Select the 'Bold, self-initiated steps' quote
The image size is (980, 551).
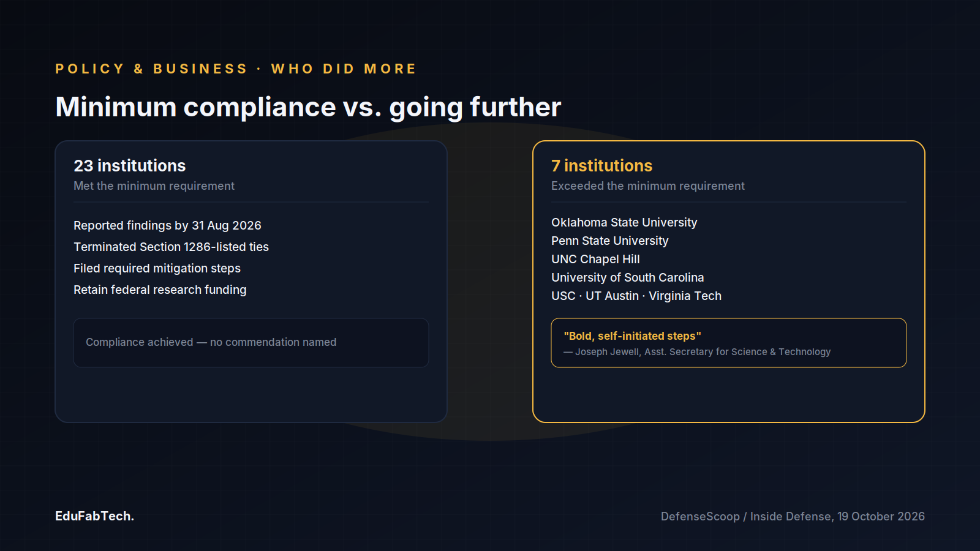tap(632, 336)
